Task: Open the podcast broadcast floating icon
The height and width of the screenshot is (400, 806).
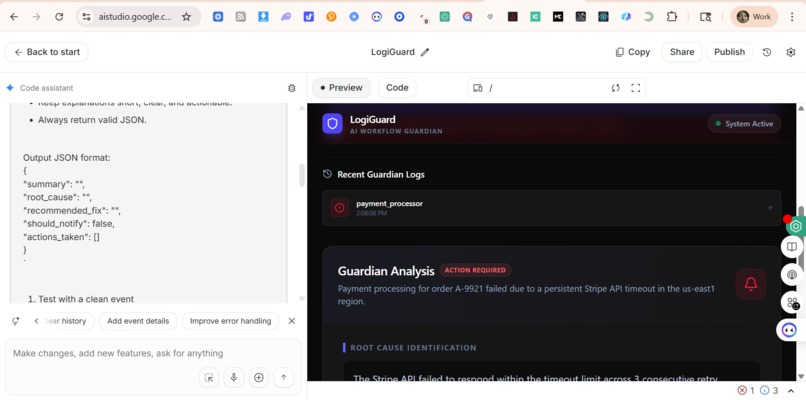Action: point(792,275)
